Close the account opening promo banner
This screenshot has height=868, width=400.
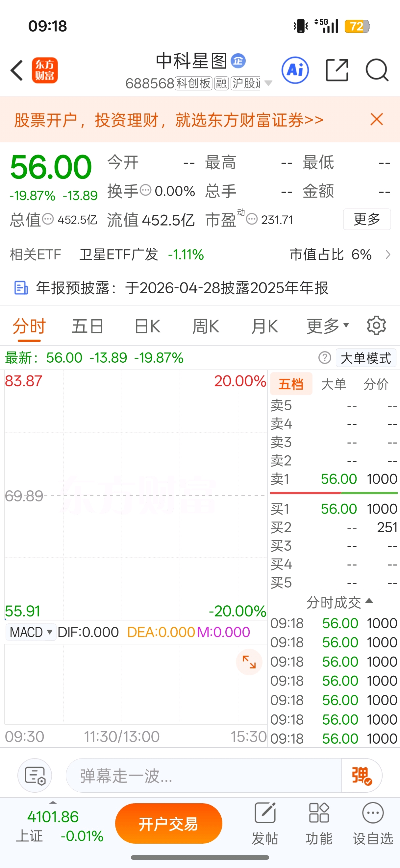pyautogui.click(x=376, y=119)
